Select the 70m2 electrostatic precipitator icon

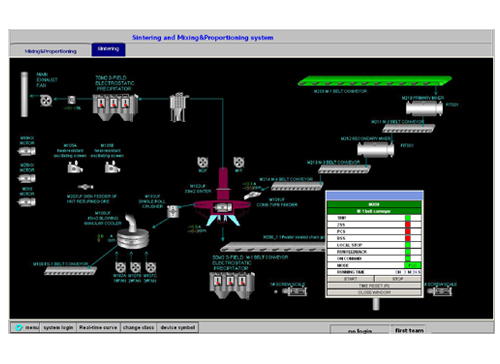(115, 107)
